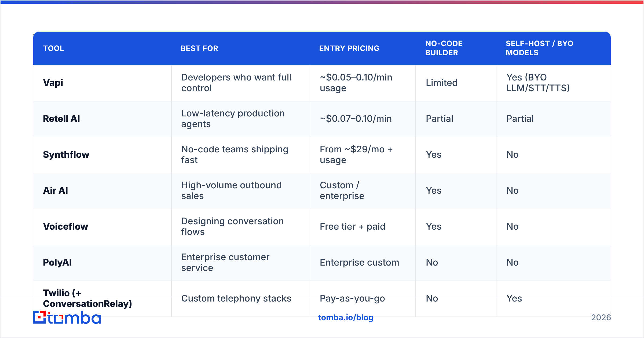Viewport: 644px width, 338px height.
Task: Click PolyAI's self-host 'No' value
Action: pyautogui.click(x=512, y=262)
